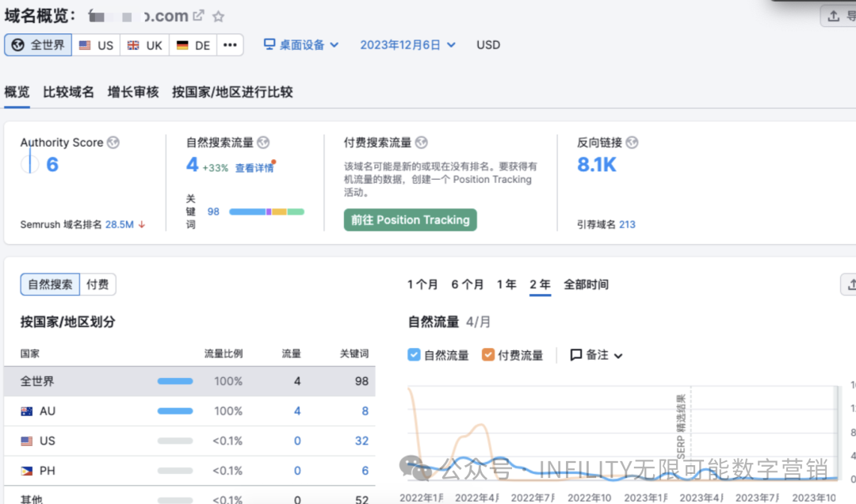Click keywords count 98 link
856x504 pixels.
tap(213, 212)
